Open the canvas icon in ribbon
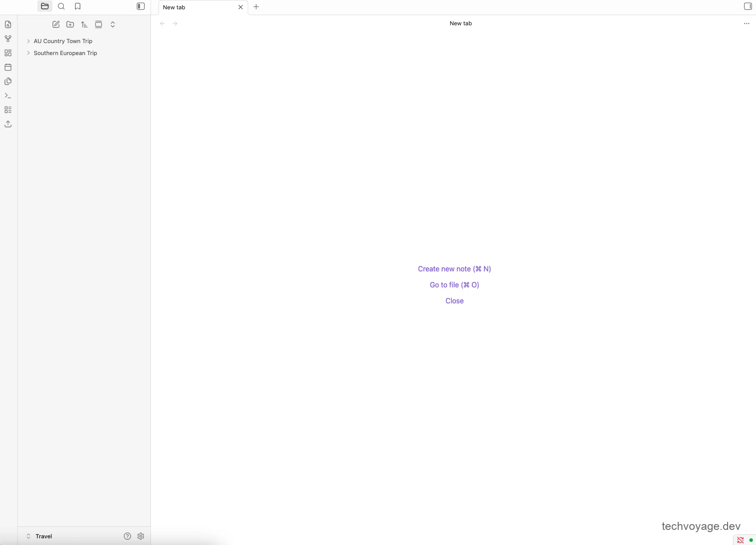756x545 pixels. 8,53
